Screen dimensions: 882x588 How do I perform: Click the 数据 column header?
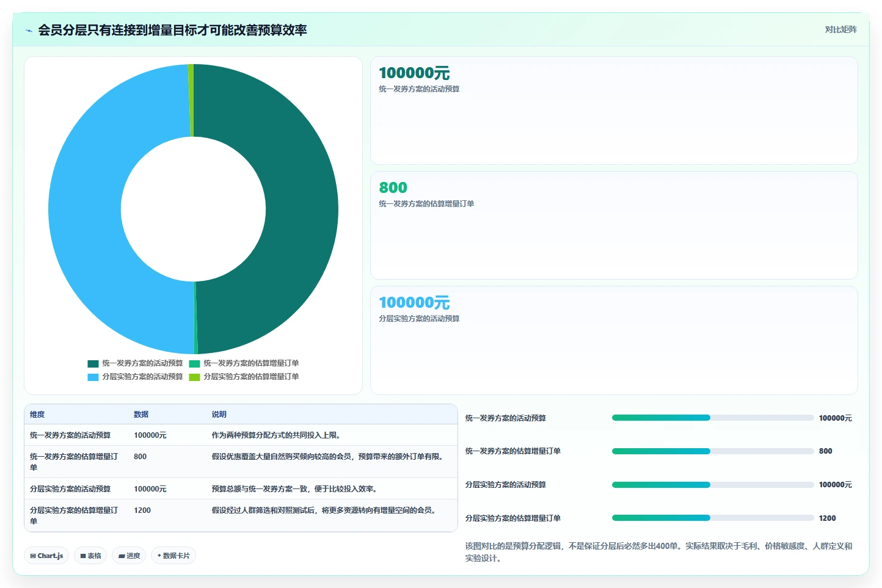coord(141,415)
